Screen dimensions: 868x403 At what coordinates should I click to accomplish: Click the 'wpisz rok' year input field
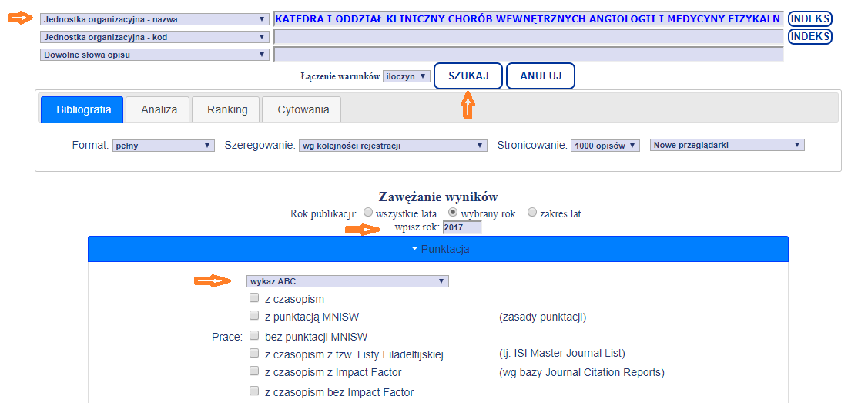462,227
